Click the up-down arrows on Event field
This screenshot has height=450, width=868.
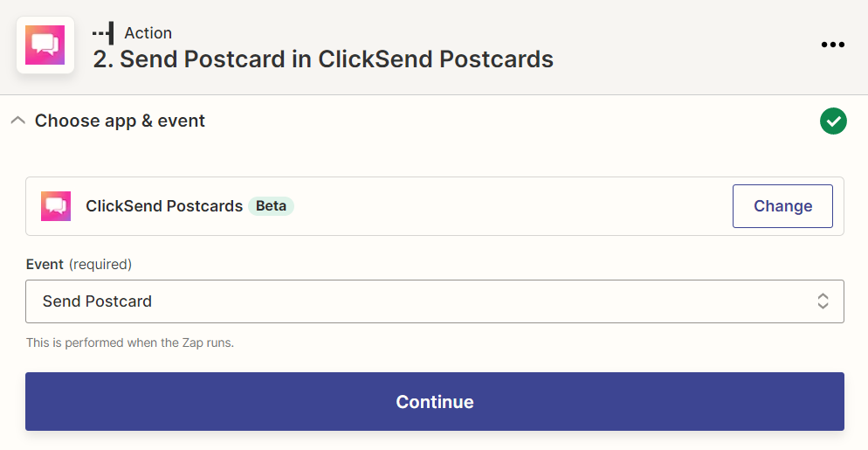point(823,301)
